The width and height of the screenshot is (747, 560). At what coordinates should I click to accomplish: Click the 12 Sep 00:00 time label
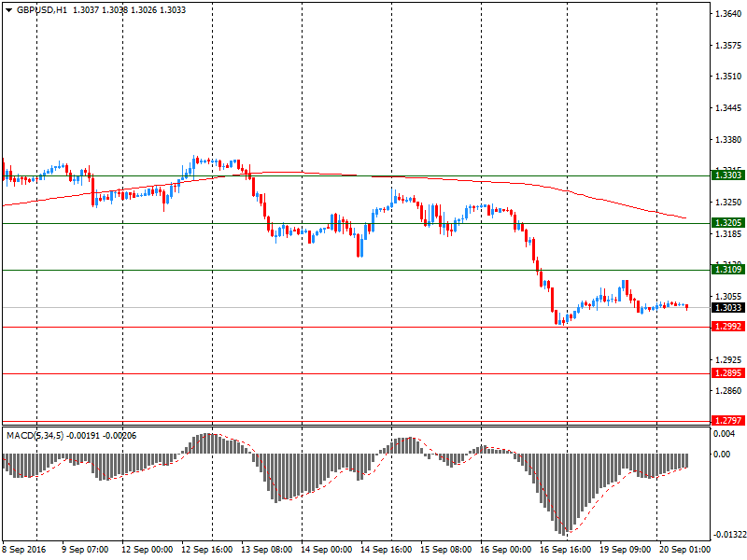point(148,550)
